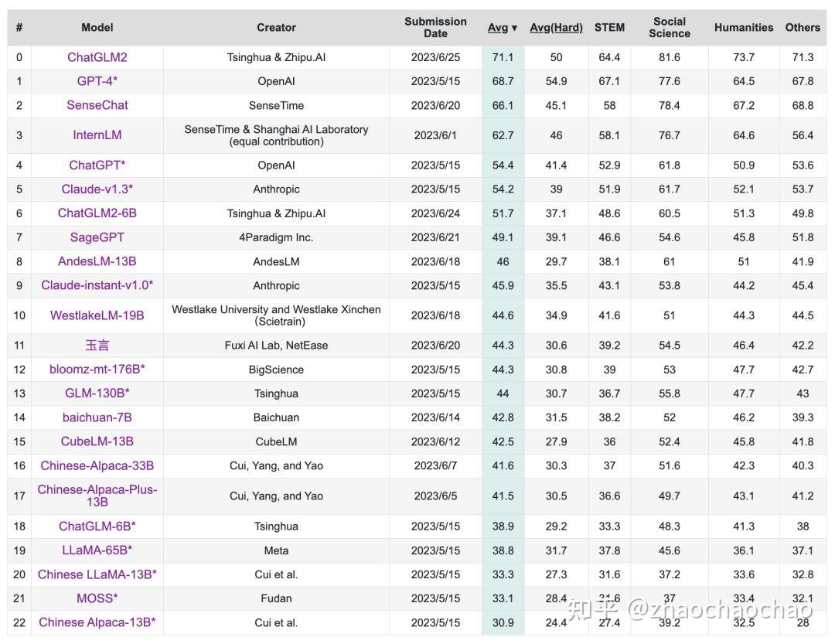Open the InternLM model link

tap(97, 134)
